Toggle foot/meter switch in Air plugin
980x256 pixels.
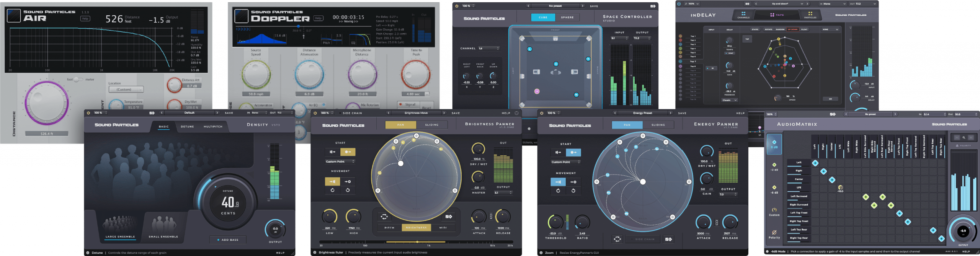pos(78,79)
